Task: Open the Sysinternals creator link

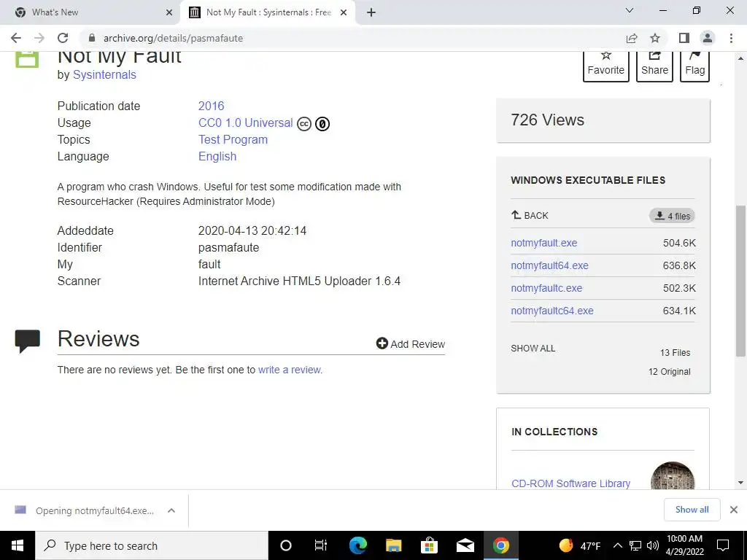Action: coord(104,75)
